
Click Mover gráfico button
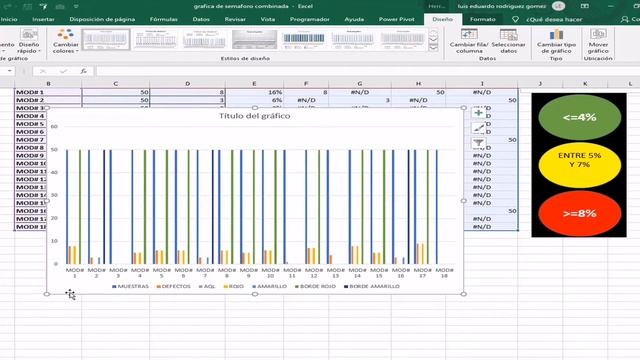coord(598,41)
